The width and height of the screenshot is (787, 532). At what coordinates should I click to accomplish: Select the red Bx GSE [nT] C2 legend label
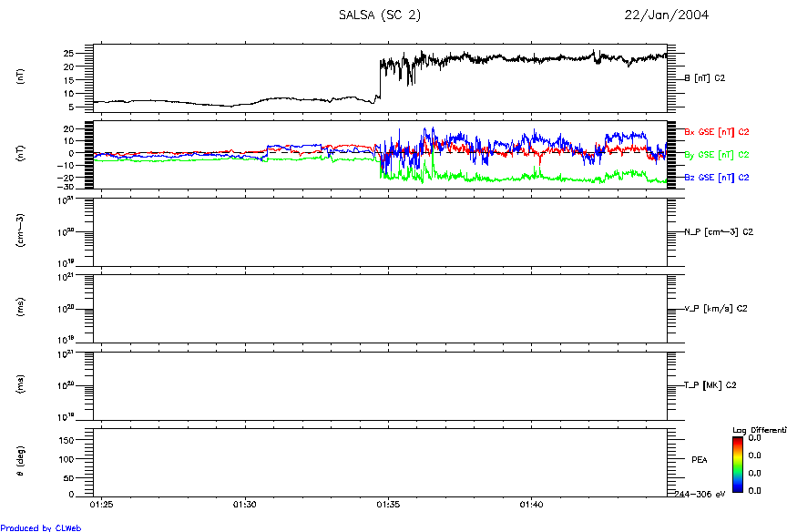pos(717,132)
